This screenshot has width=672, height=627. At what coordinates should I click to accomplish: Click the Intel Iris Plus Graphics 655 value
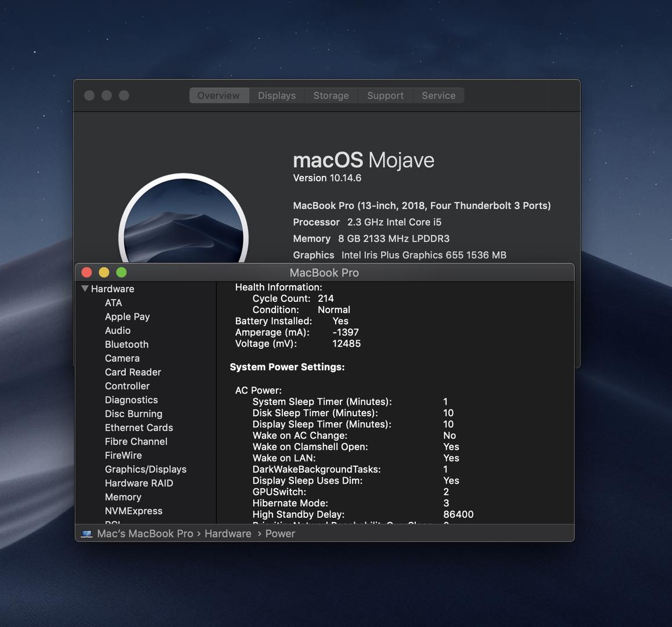coord(424,255)
